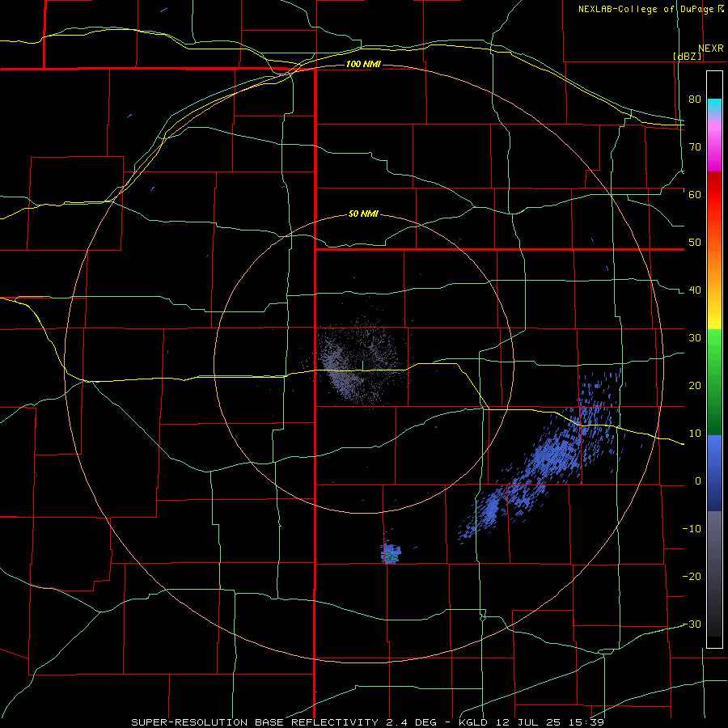Viewport: 728px width, 728px height.
Task: Click the -20 dBZ scale value
Action: 692,577
